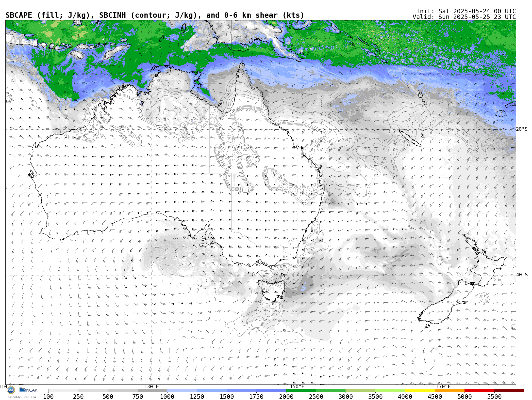This screenshot has width=532, height=400.
Task: Click the 4000 value on the colorbar
Action: [405, 397]
